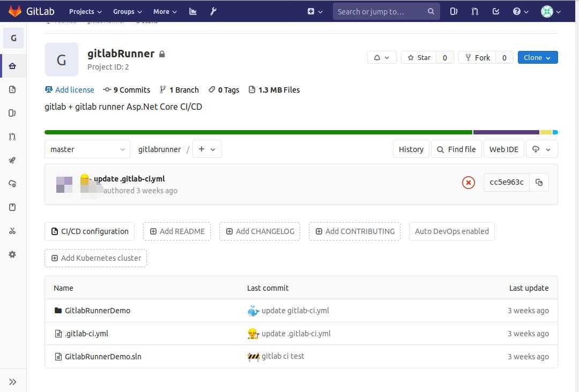
Task: Fork the gitlabRunner project
Action: 478,57
